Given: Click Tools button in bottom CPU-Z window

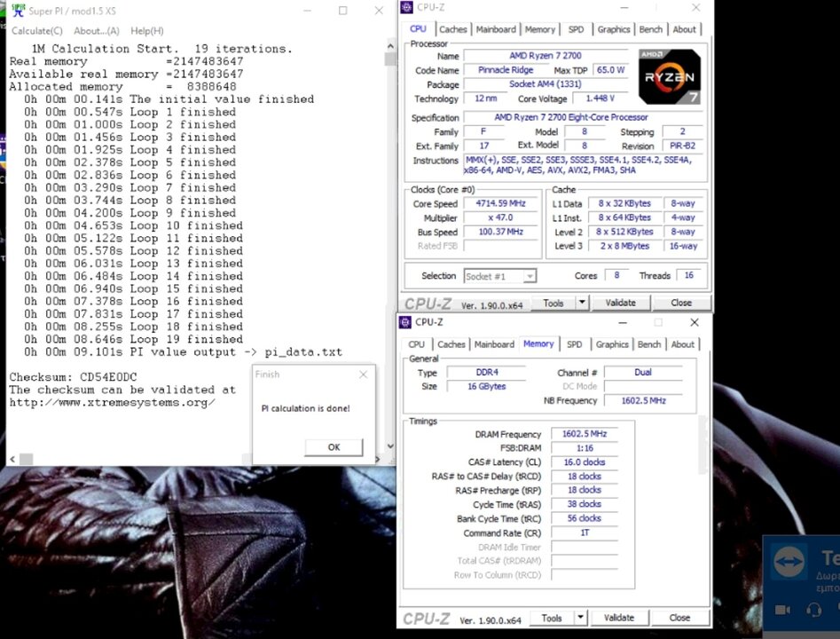Looking at the screenshot, I should [x=552, y=618].
